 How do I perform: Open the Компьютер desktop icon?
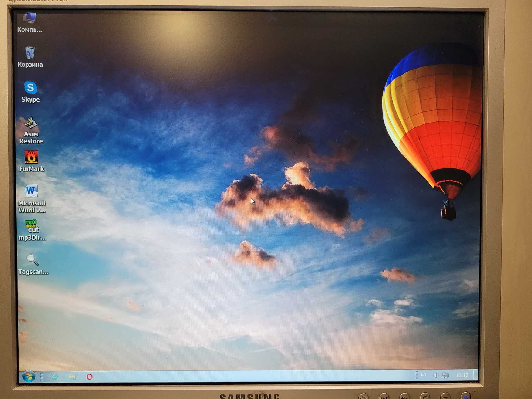pyautogui.click(x=30, y=18)
